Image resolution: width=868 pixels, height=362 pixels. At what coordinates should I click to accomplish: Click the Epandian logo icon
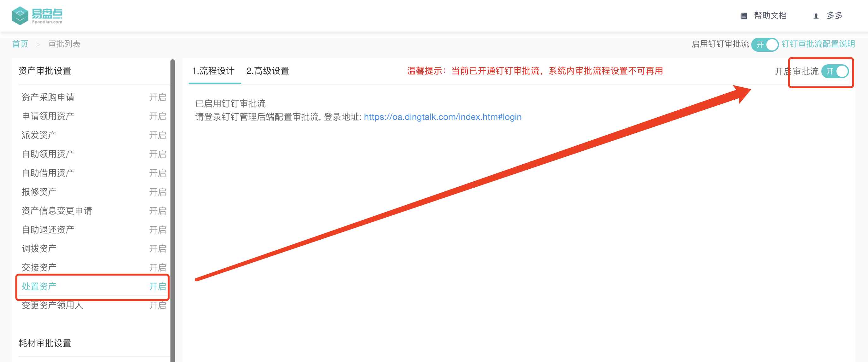pos(20,15)
